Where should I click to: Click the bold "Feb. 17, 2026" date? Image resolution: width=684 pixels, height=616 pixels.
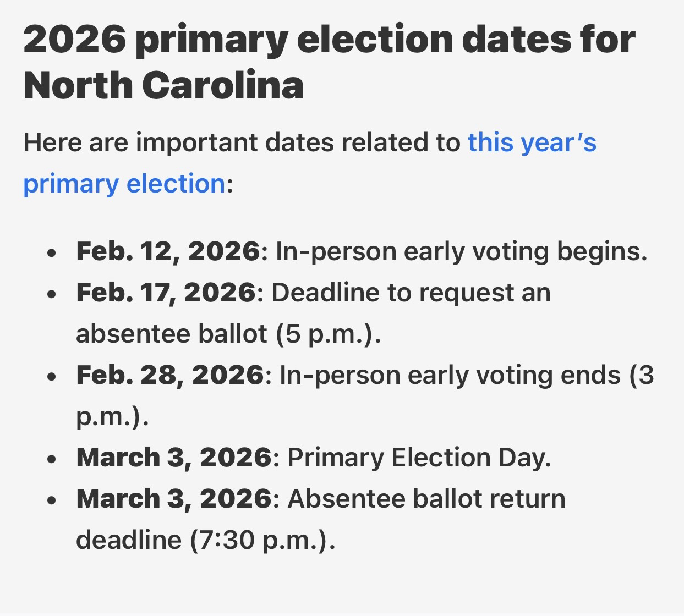pos(166,293)
